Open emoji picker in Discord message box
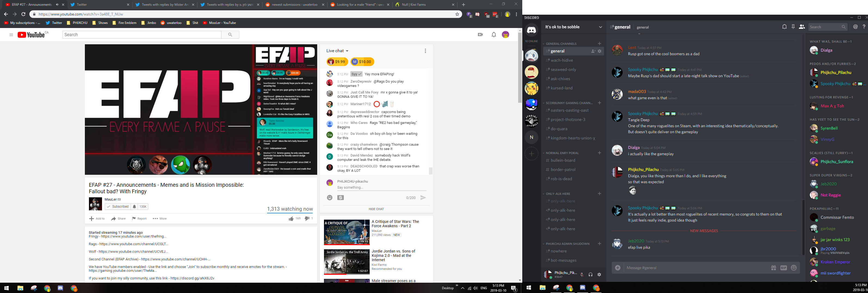 pyautogui.click(x=794, y=268)
